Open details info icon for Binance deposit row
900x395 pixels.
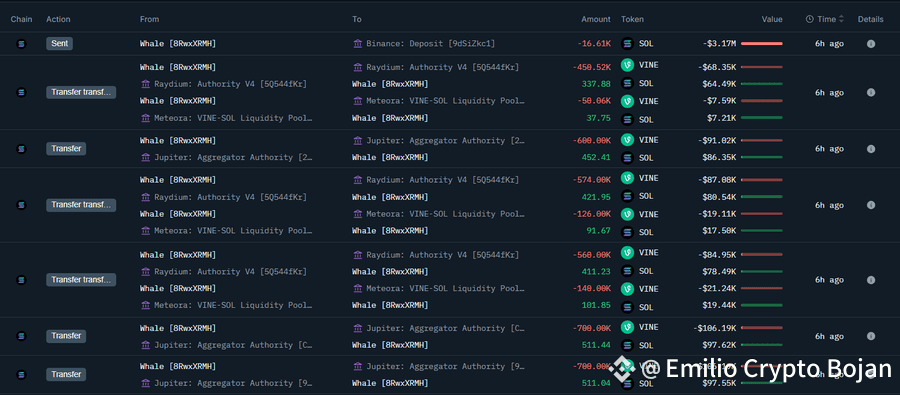coord(871,44)
